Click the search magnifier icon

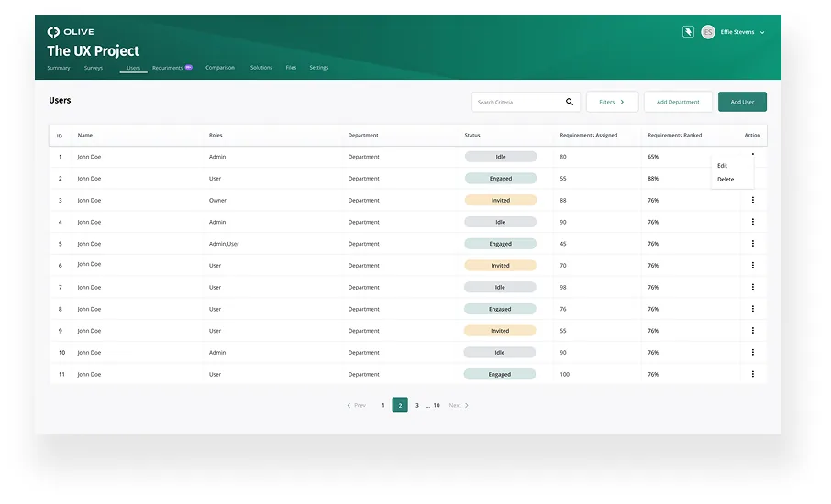[570, 102]
